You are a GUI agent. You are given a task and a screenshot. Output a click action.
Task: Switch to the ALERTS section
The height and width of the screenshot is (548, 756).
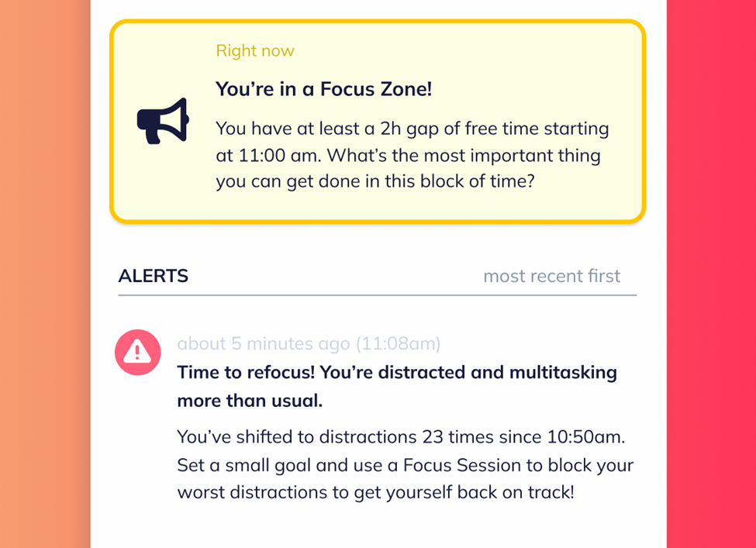(153, 276)
